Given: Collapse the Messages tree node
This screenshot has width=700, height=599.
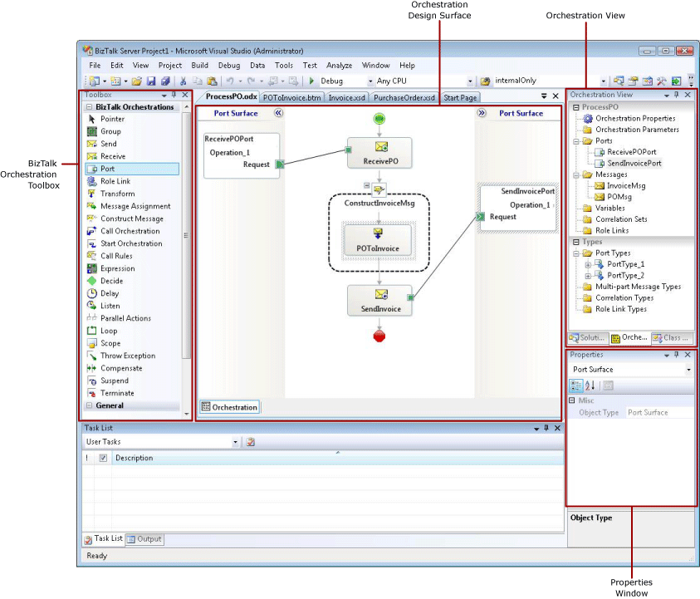Looking at the screenshot, I should coord(576,174).
